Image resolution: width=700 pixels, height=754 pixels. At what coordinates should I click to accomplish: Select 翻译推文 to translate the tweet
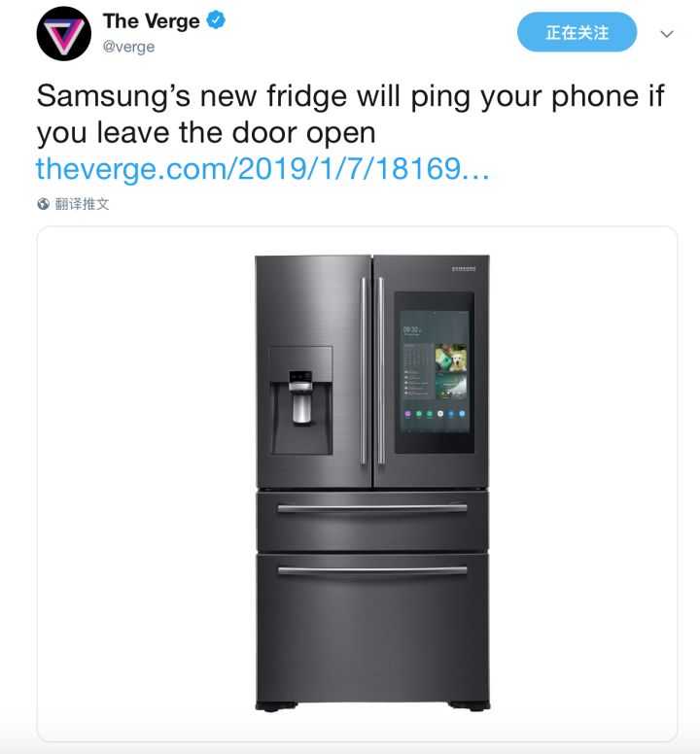click(x=83, y=204)
